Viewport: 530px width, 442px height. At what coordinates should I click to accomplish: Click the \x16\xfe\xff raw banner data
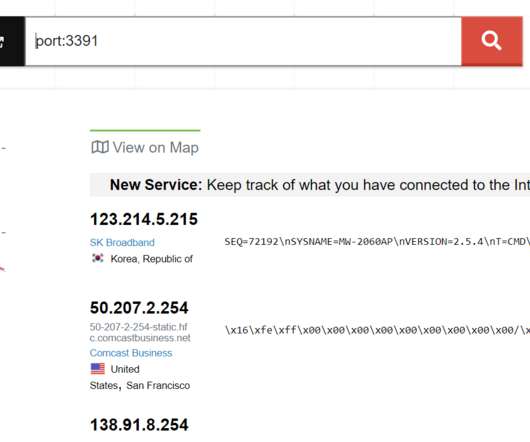pos(377,330)
